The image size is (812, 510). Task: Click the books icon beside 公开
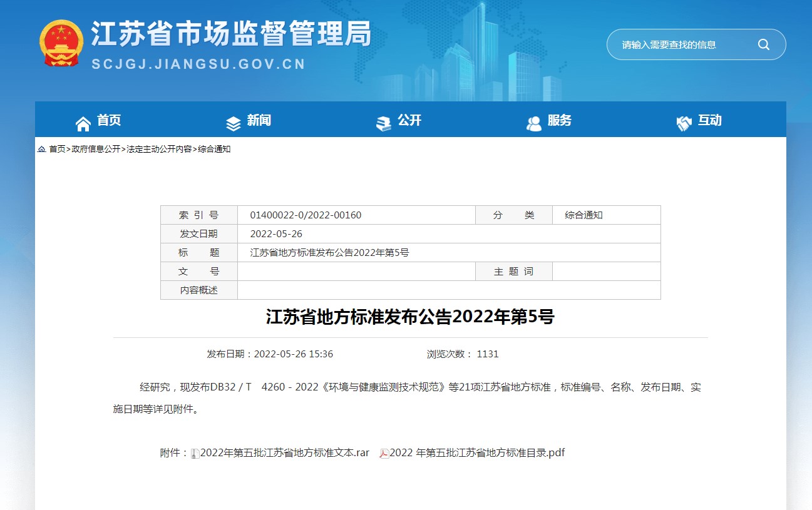384,123
